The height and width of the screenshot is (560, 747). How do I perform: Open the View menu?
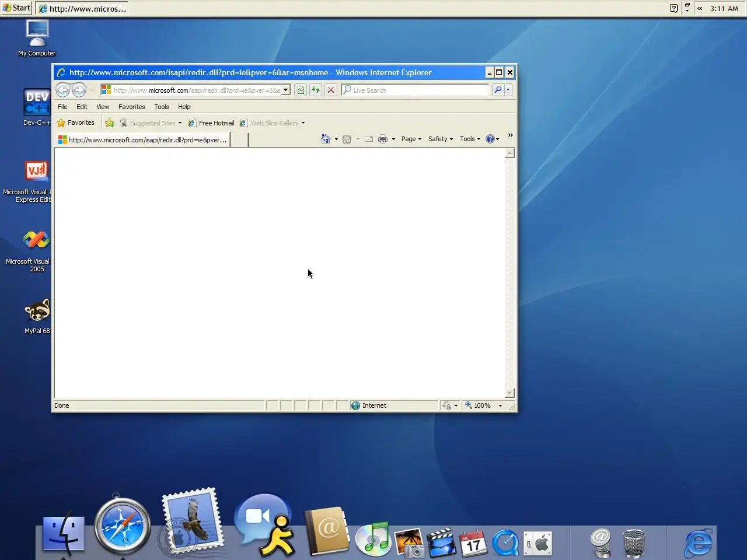click(103, 107)
